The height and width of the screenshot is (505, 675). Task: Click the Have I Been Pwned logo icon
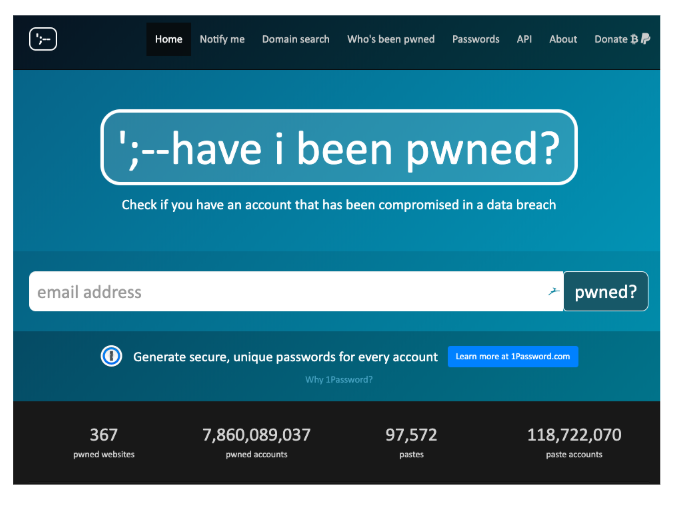point(43,39)
